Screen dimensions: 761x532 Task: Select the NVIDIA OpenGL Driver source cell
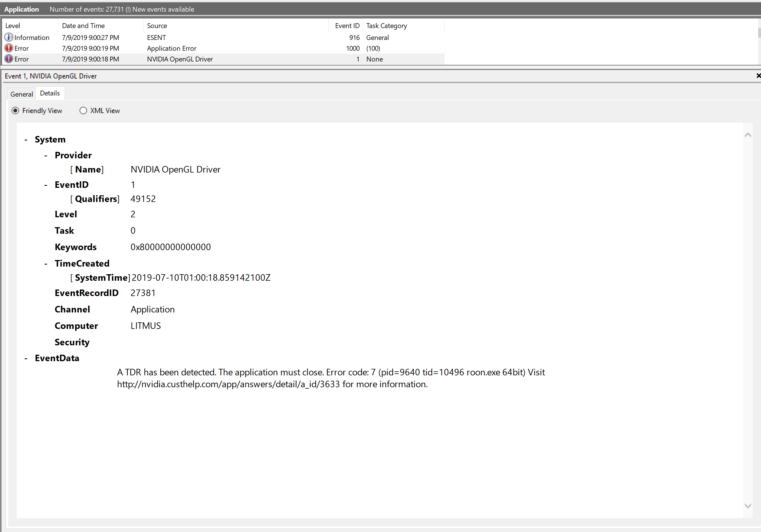coord(180,59)
